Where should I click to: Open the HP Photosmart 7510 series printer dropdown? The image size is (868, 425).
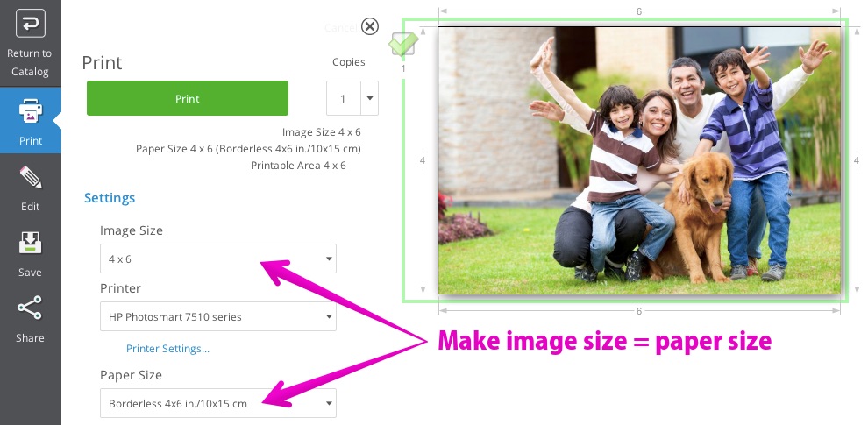pyautogui.click(x=218, y=316)
